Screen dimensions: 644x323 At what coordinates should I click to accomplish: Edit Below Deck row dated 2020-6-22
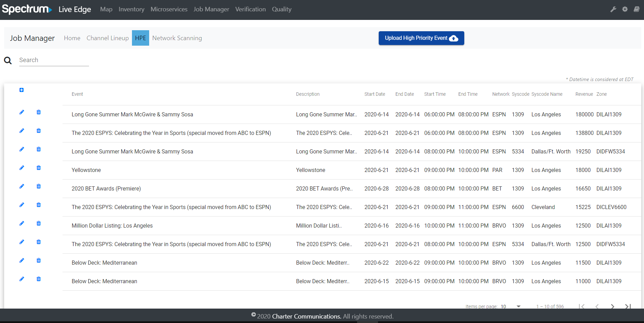coord(22,261)
